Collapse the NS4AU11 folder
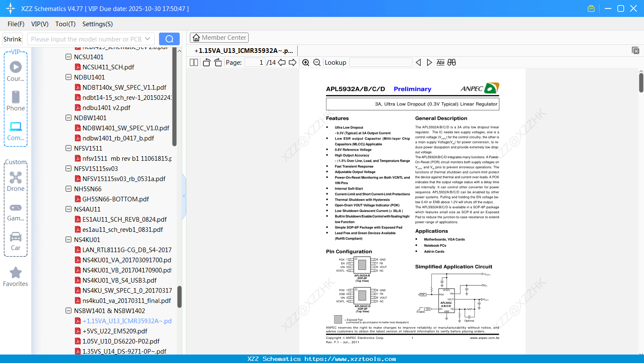This screenshot has width=644, height=363. tap(69, 209)
